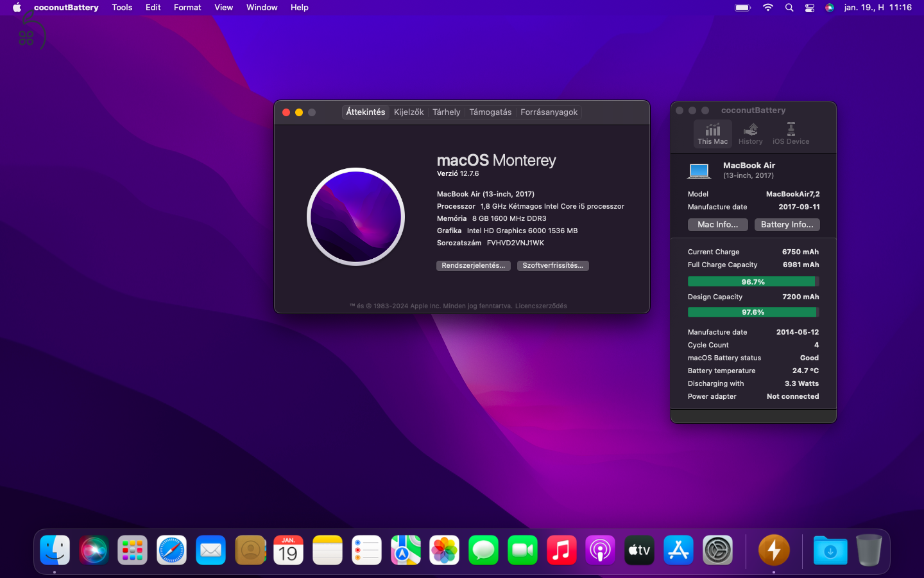Open coconutBattery's lightning bolt icon in the Dock
Viewport: 924px width, 578px height.
coord(773,550)
